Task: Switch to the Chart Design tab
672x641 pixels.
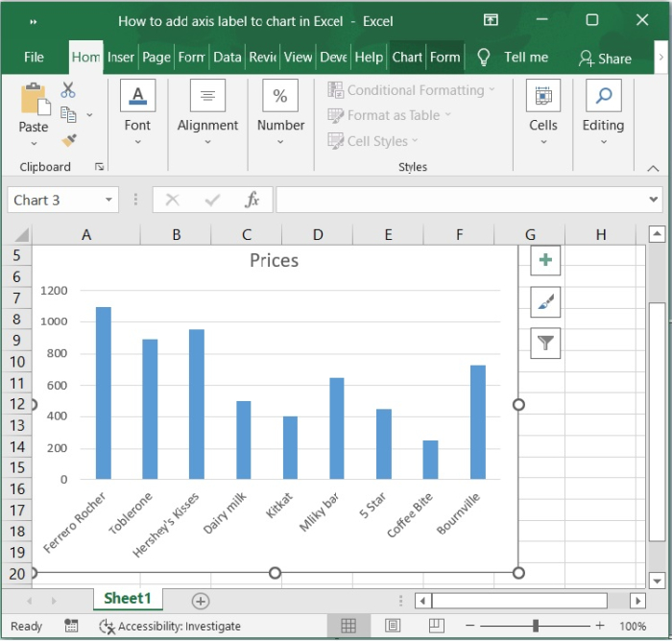Action: click(x=407, y=57)
